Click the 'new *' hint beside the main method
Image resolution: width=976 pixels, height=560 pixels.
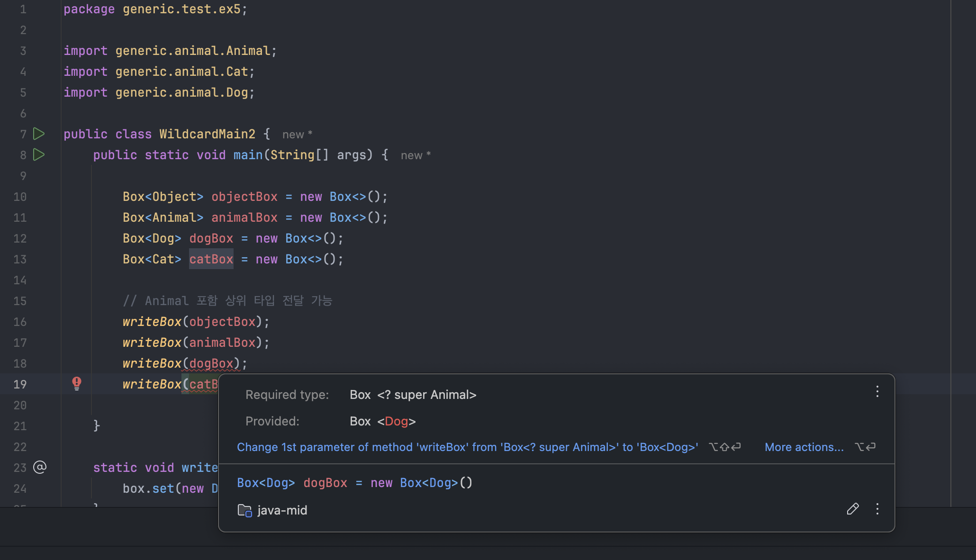click(416, 155)
